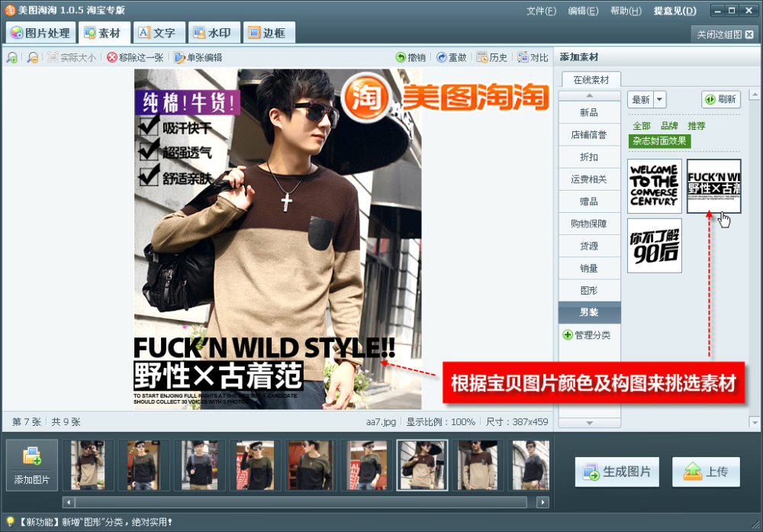Pick the 你不了解90后 material thumbnail
This screenshot has height=532, width=763.
pyautogui.click(x=655, y=245)
